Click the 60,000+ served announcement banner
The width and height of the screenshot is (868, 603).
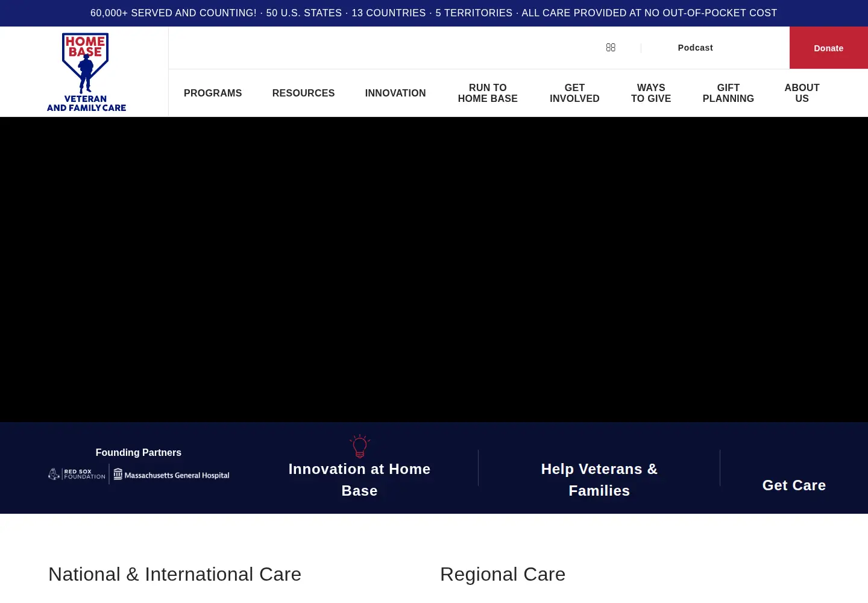tap(434, 13)
